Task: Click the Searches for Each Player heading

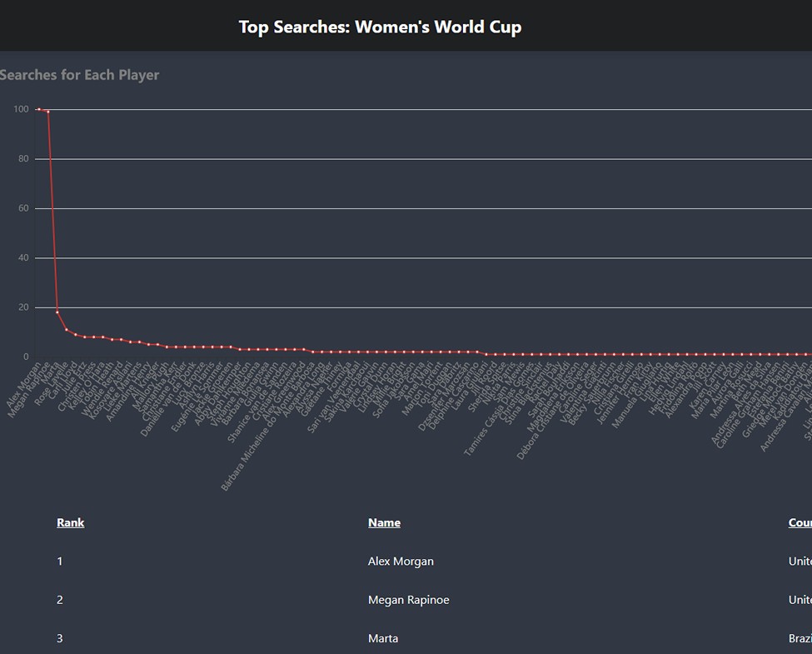Action: tap(79, 75)
